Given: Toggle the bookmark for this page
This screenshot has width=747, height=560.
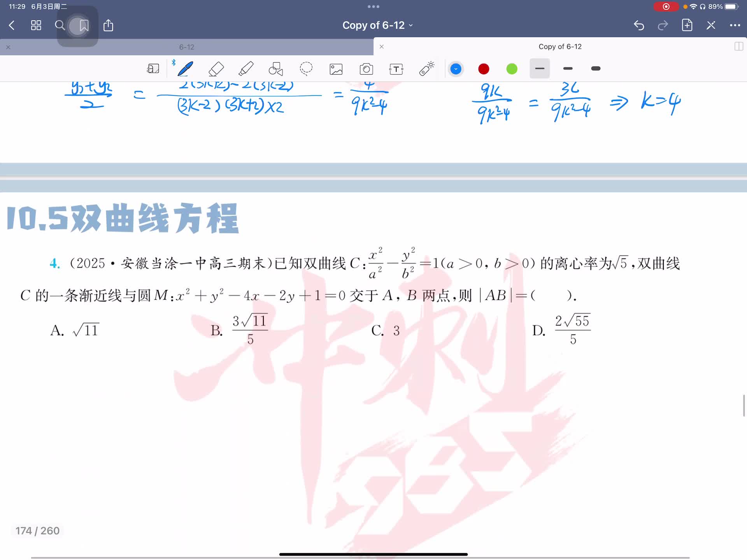Looking at the screenshot, I should point(84,26).
